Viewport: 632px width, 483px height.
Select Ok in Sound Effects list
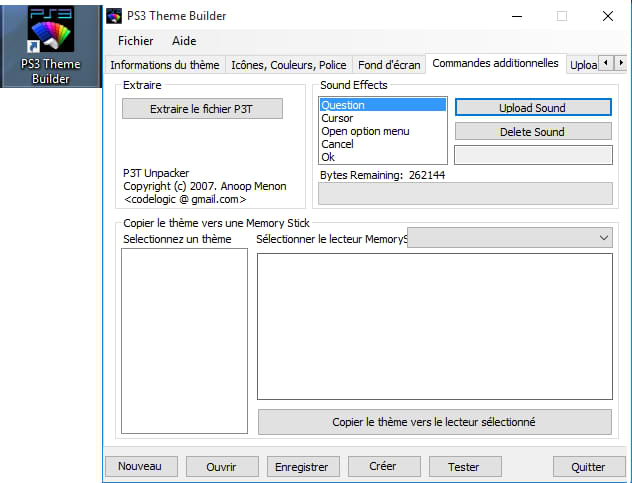coord(383,157)
